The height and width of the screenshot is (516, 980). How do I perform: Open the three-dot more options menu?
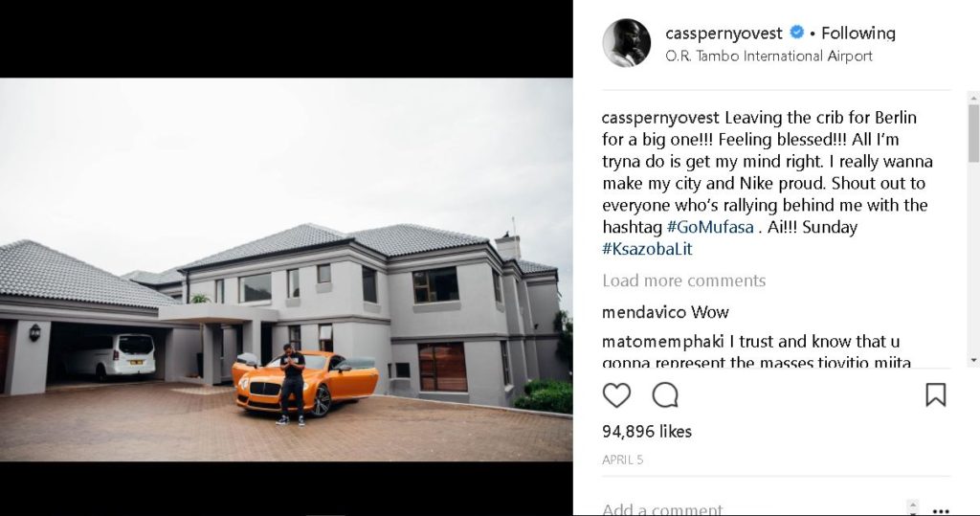(941, 509)
